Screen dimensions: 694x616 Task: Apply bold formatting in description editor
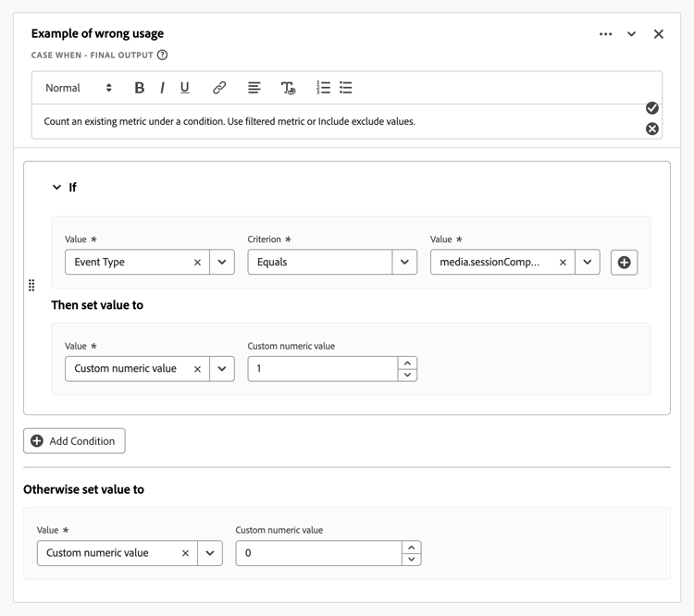coord(140,88)
